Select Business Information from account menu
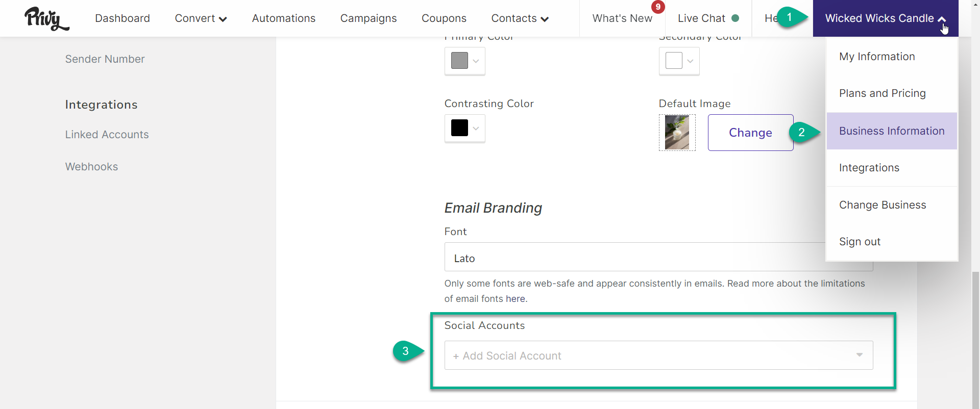Viewport: 980px width, 409px height. (891, 131)
